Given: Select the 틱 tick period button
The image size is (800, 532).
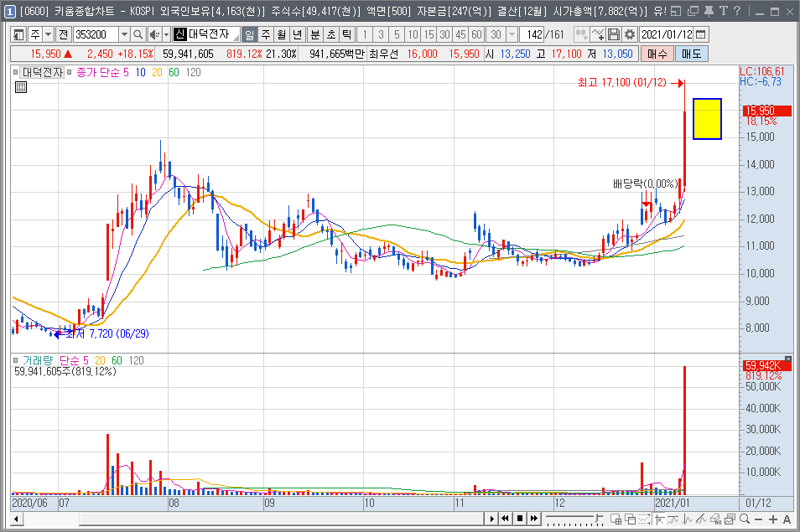Looking at the screenshot, I should pyautogui.click(x=347, y=34).
